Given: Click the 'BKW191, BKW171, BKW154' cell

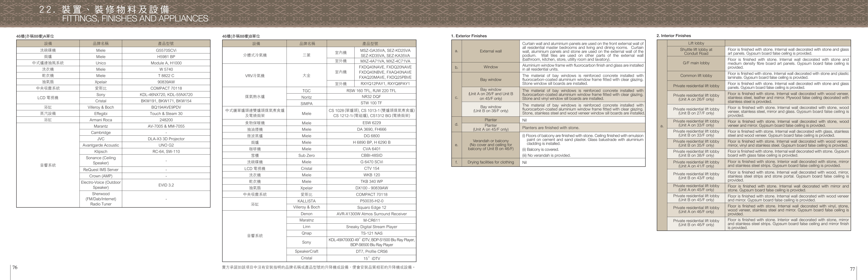Looking at the screenshot, I should (166, 101).
